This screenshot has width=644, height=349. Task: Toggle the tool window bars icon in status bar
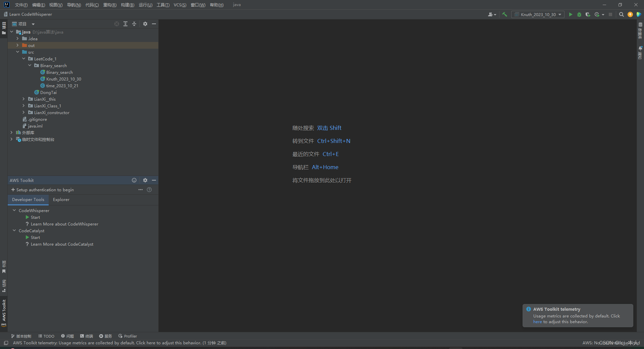(x=6, y=343)
